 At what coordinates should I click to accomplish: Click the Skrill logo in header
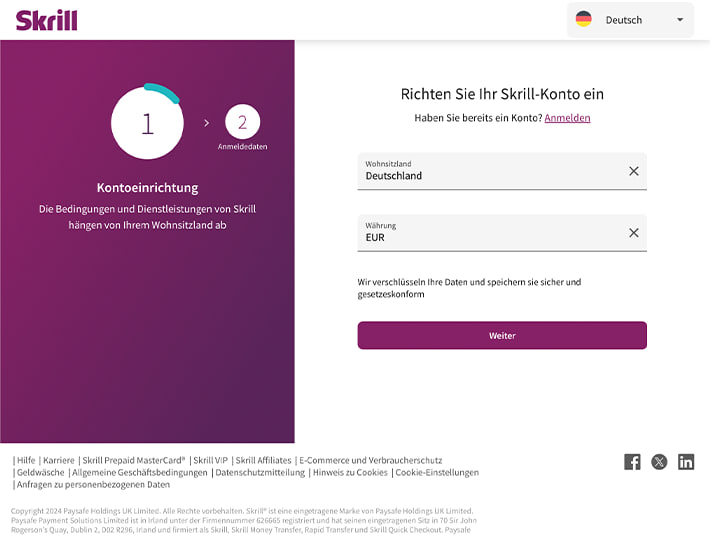pyautogui.click(x=47, y=20)
